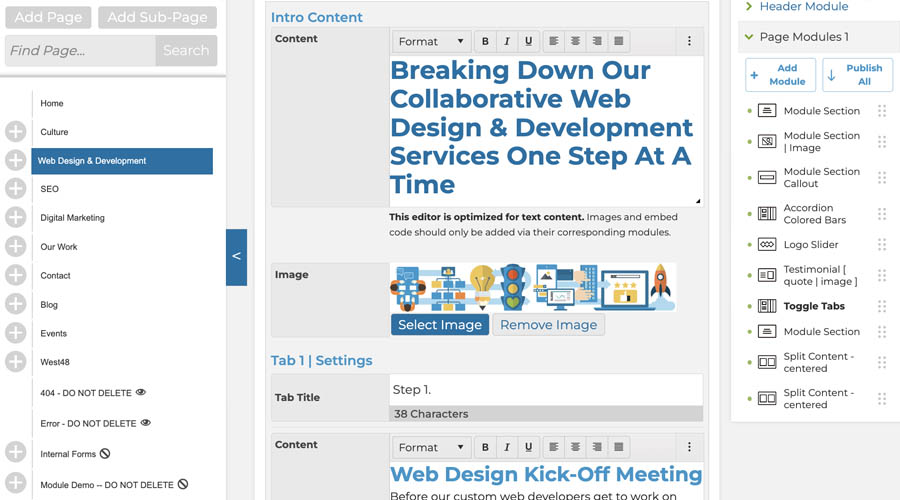The image size is (900, 500).
Task: Click Remove Image button
Action: [x=548, y=325]
